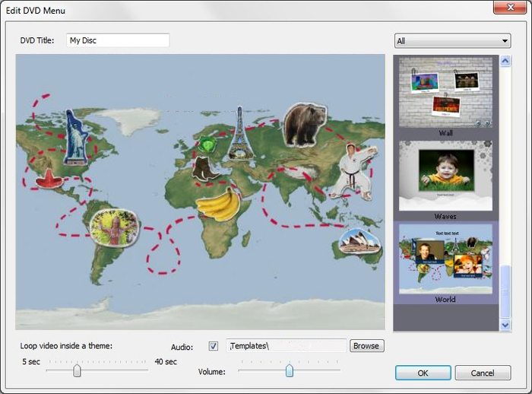This screenshot has width=532, height=394.
Task: Click the karate fighter icon on map
Action: (353, 172)
